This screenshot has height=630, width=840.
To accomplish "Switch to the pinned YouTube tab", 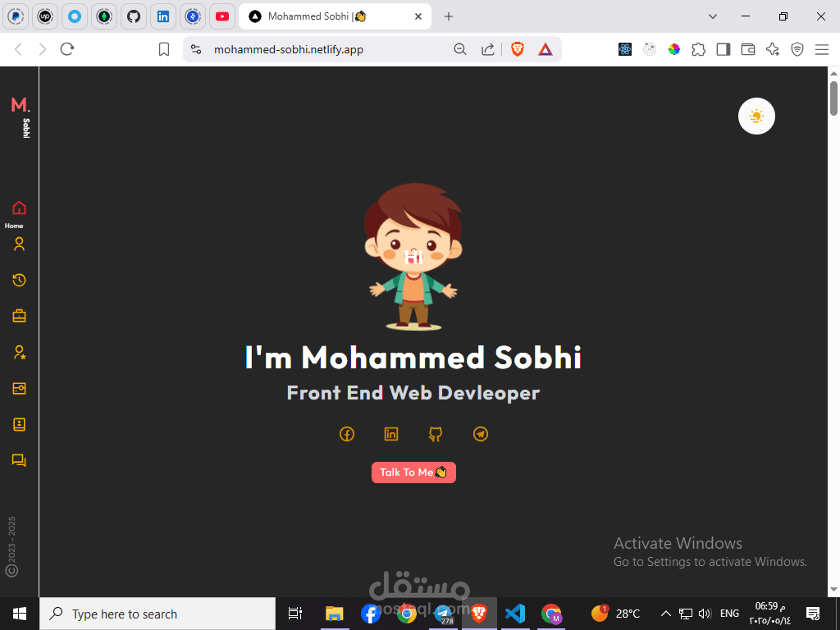I will tap(222, 16).
